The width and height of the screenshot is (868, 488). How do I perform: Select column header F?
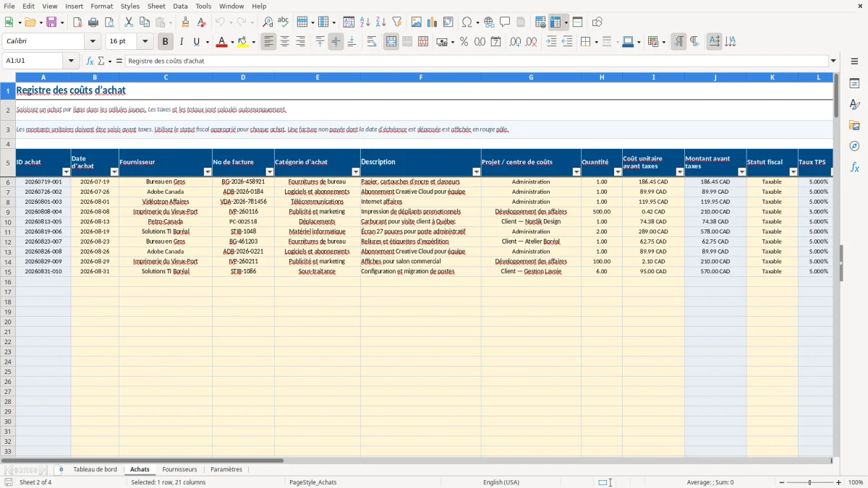[x=420, y=77]
